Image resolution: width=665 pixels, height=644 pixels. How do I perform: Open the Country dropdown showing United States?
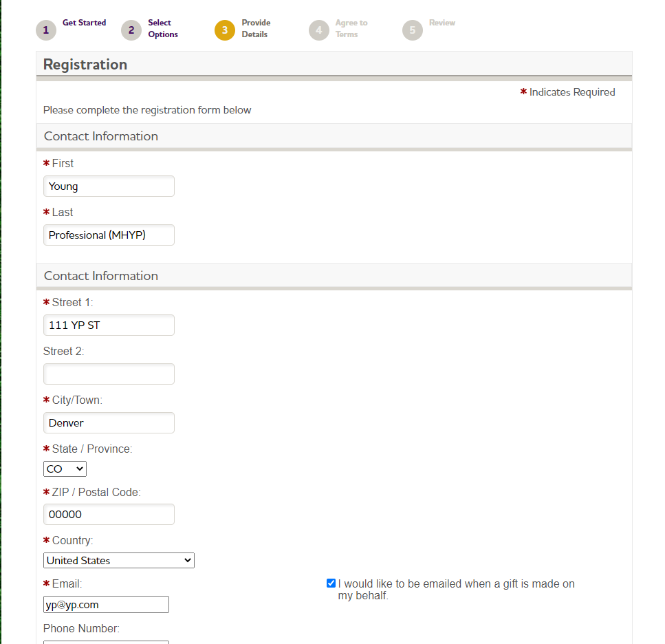pyautogui.click(x=119, y=561)
